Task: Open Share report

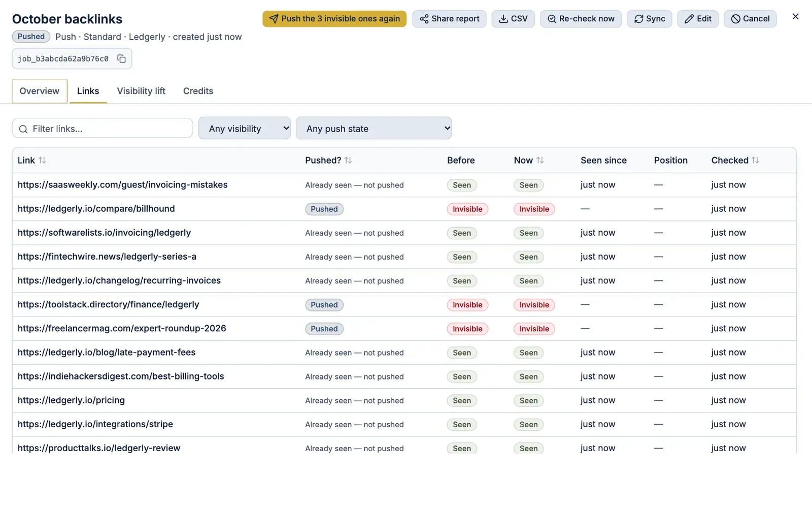Action: click(449, 19)
